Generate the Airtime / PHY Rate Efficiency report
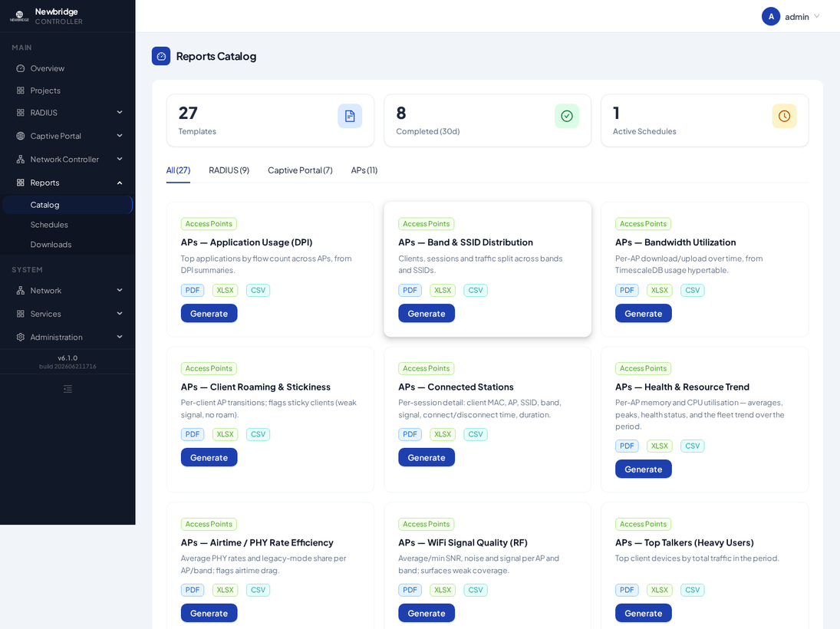The width and height of the screenshot is (840, 629). pos(209,614)
